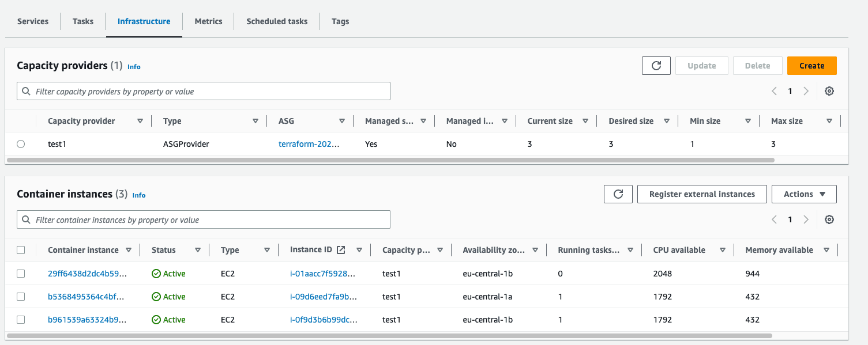
Task: Click the green Active status icon for b5368495364c4bf
Action: (156, 296)
